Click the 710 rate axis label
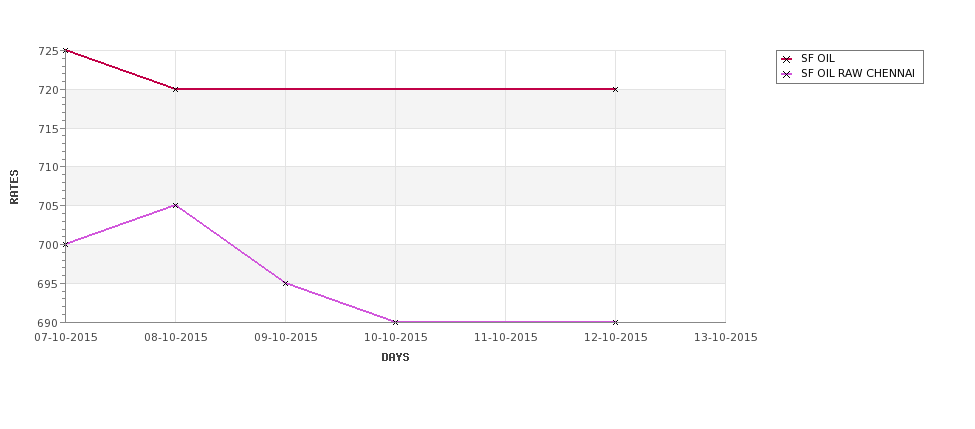 coord(48,167)
